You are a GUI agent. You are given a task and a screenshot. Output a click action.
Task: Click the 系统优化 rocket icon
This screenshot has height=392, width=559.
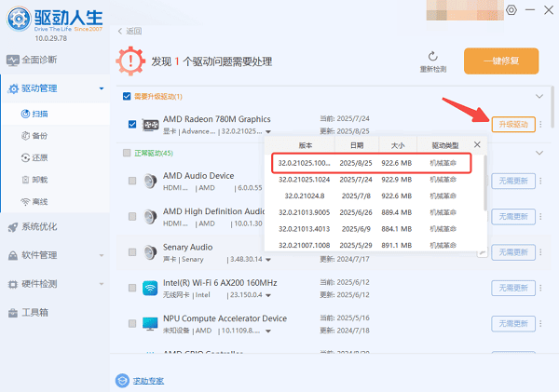point(12,227)
